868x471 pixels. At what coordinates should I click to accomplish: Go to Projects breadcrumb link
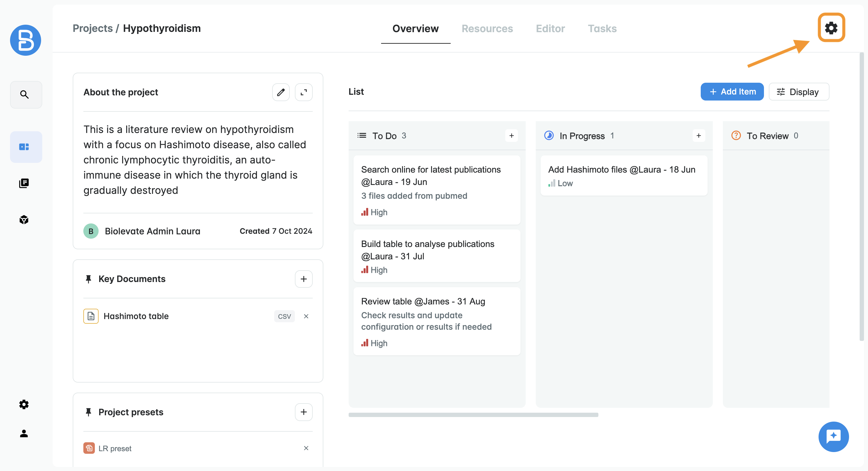coord(93,28)
